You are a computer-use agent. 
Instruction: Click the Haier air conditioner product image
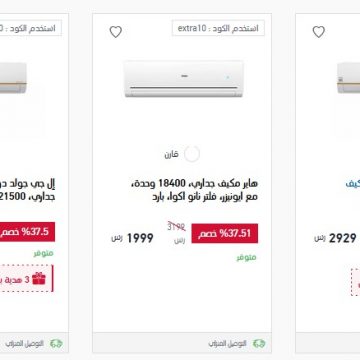tap(184, 79)
